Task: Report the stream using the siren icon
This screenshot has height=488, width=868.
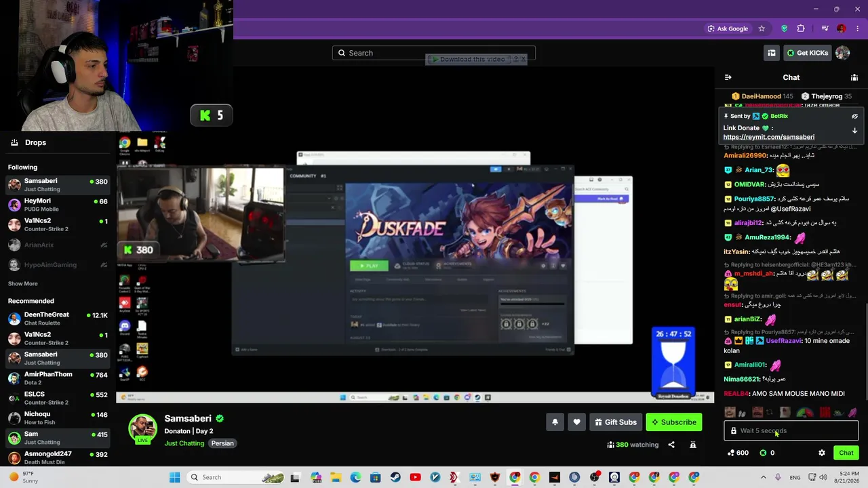Action: (693, 445)
